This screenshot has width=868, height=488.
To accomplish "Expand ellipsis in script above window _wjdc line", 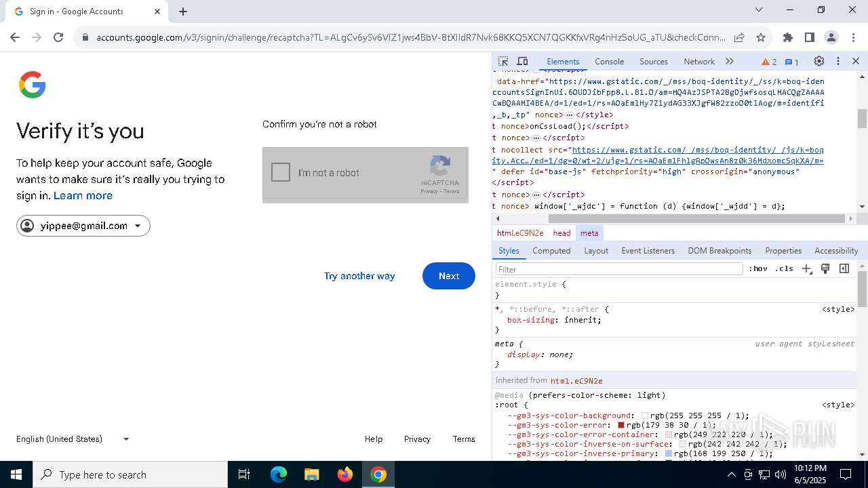I will tap(536, 195).
